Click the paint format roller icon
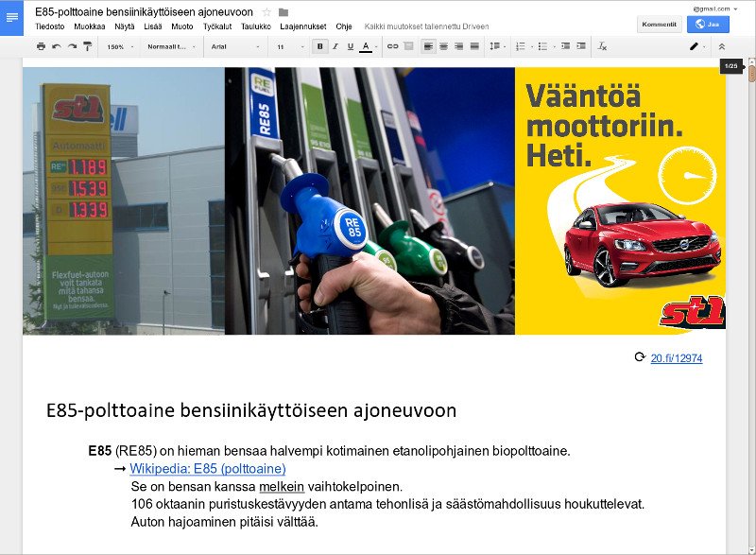This screenshot has width=756, height=555. tap(88, 46)
